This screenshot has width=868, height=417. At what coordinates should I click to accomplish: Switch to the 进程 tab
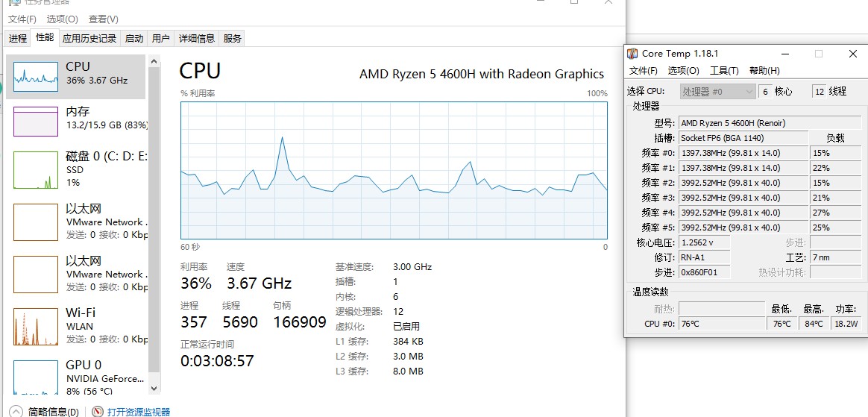pos(18,38)
